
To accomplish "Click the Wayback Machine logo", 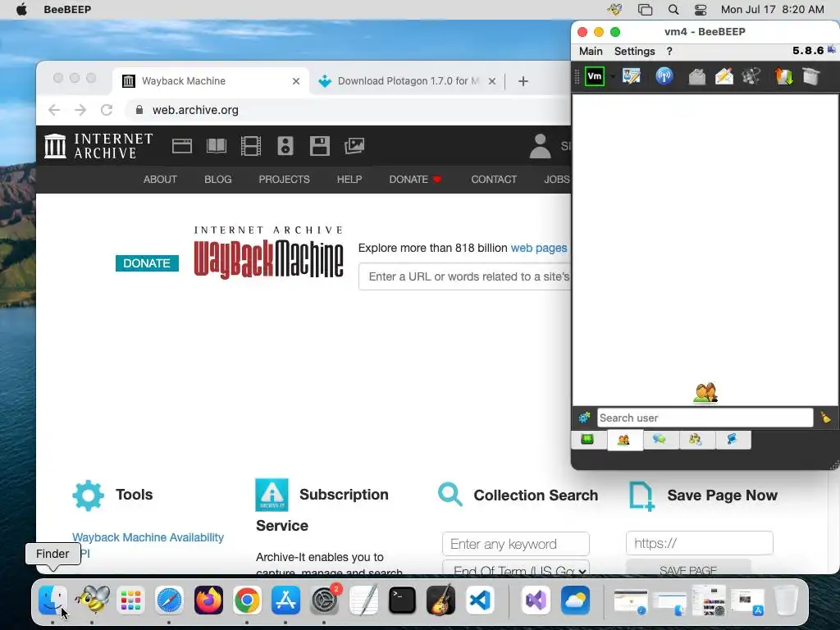I will [x=268, y=253].
